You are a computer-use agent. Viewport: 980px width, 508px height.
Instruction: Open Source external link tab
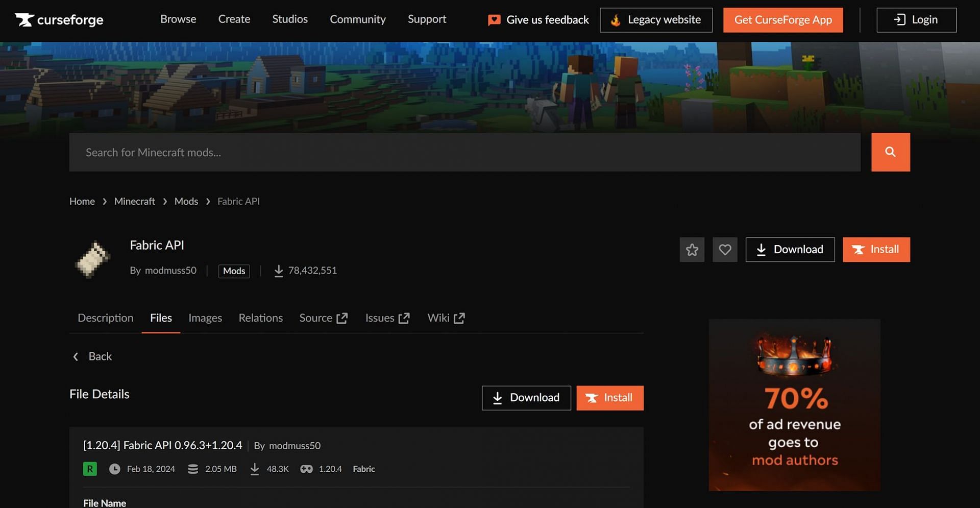point(323,318)
